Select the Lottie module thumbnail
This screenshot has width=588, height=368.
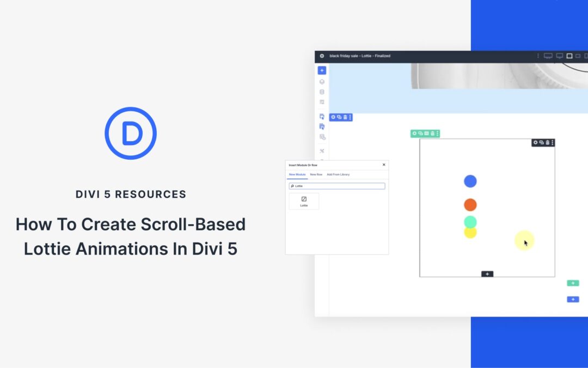[304, 201]
